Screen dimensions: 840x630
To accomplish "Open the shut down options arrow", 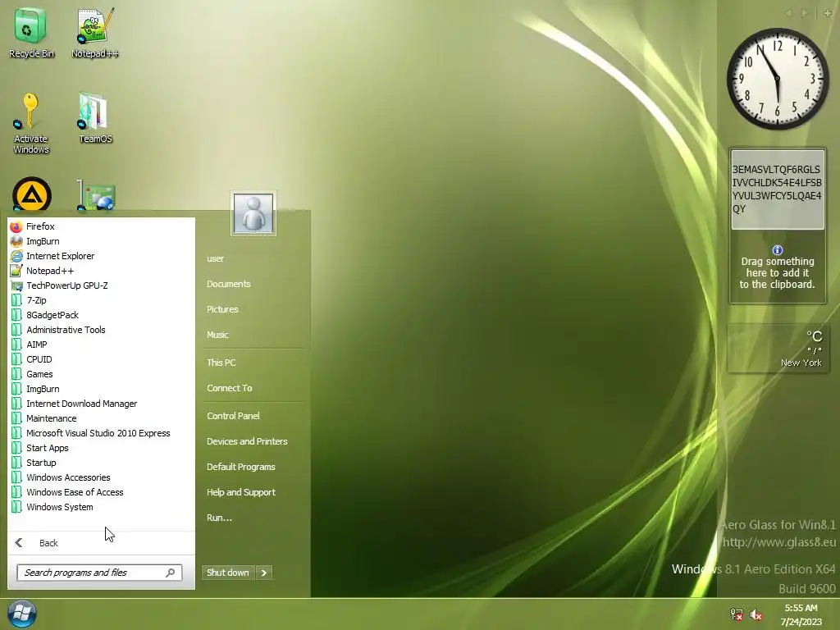I will (x=263, y=573).
